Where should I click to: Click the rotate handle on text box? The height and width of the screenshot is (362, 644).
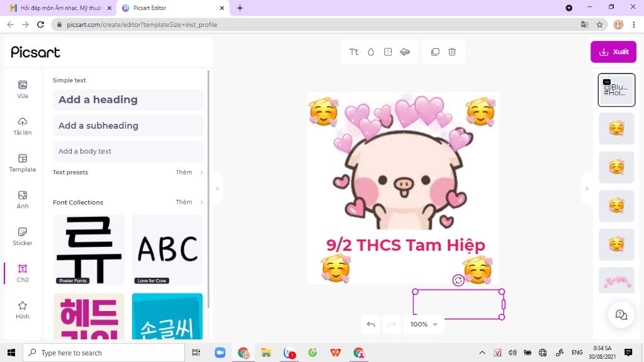458,280
